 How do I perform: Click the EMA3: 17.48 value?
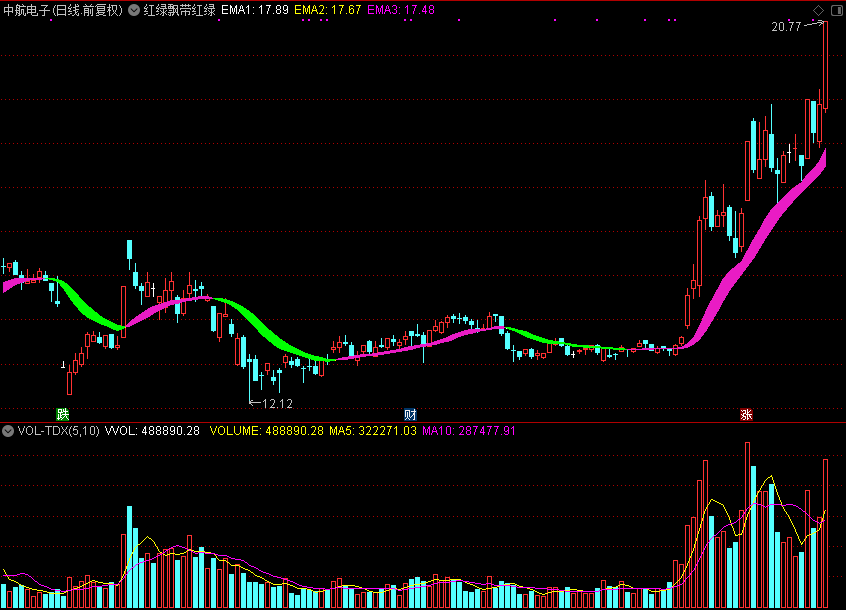coord(401,10)
